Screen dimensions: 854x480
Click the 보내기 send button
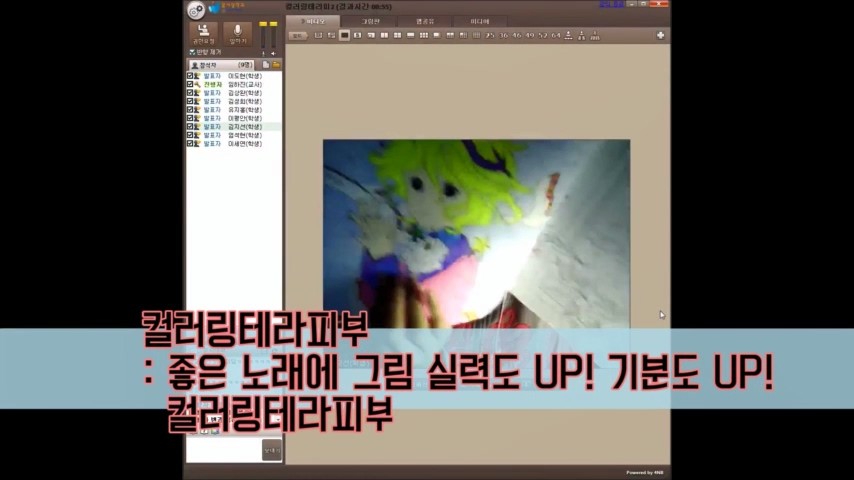272,450
